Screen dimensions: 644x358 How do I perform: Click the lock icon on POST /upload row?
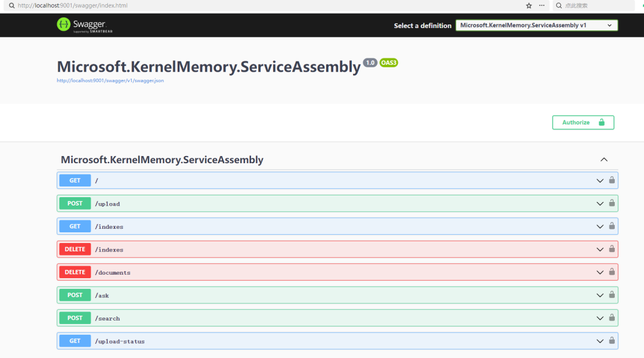(x=612, y=203)
